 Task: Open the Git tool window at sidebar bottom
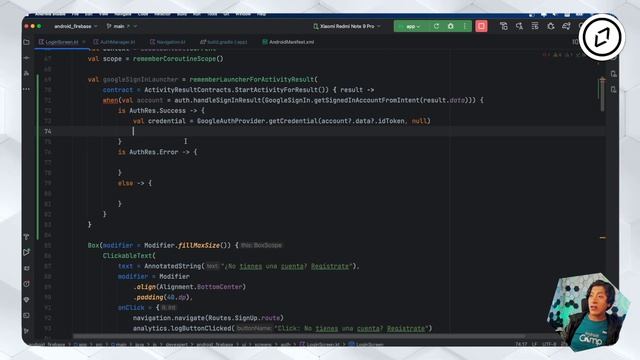pyautogui.click(x=27, y=331)
